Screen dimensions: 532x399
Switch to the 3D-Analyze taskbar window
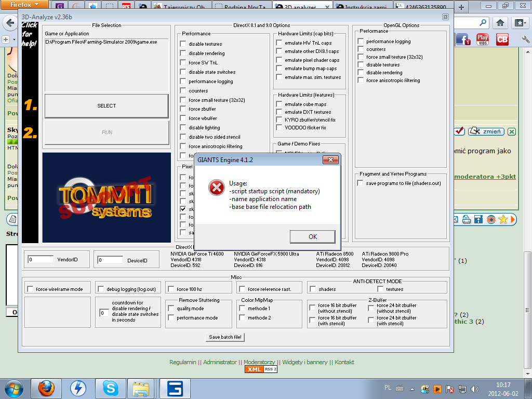click(175, 388)
